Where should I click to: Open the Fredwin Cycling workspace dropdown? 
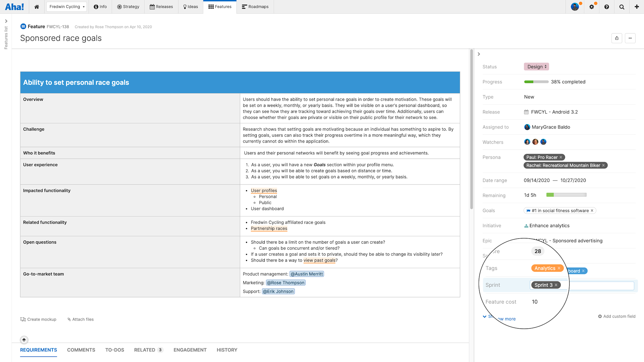pyautogui.click(x=67, y=7)
